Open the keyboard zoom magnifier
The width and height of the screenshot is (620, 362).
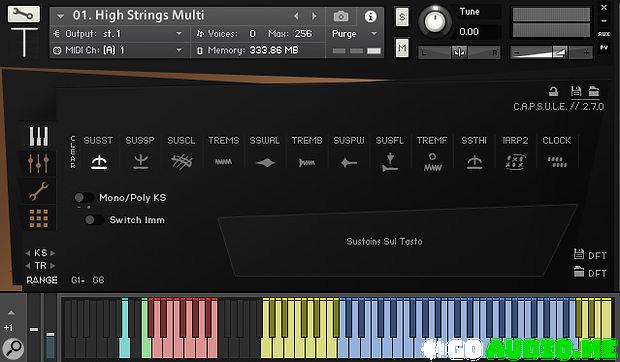click(x=13, y=349)
